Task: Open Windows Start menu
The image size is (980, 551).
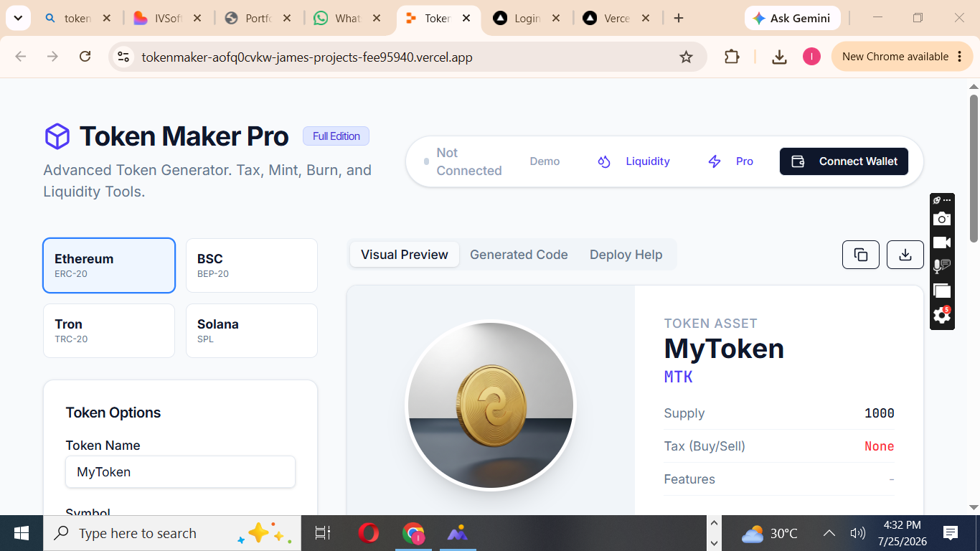Action: 22,533
